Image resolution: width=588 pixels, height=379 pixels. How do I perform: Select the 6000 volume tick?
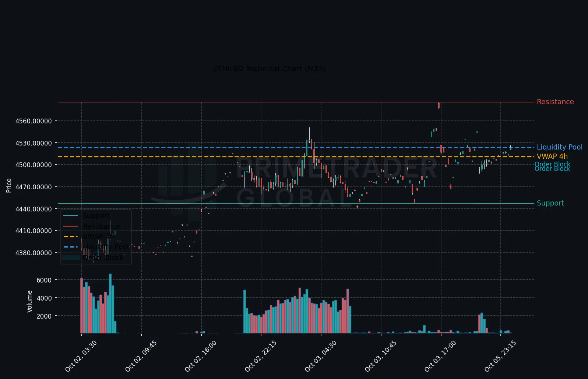[x=44, y=280]
